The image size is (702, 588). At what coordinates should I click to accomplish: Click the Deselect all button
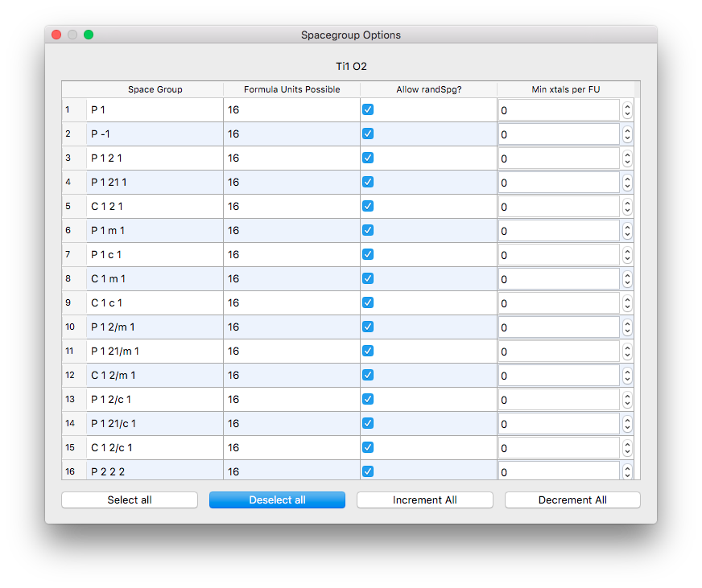pos(277,500)
